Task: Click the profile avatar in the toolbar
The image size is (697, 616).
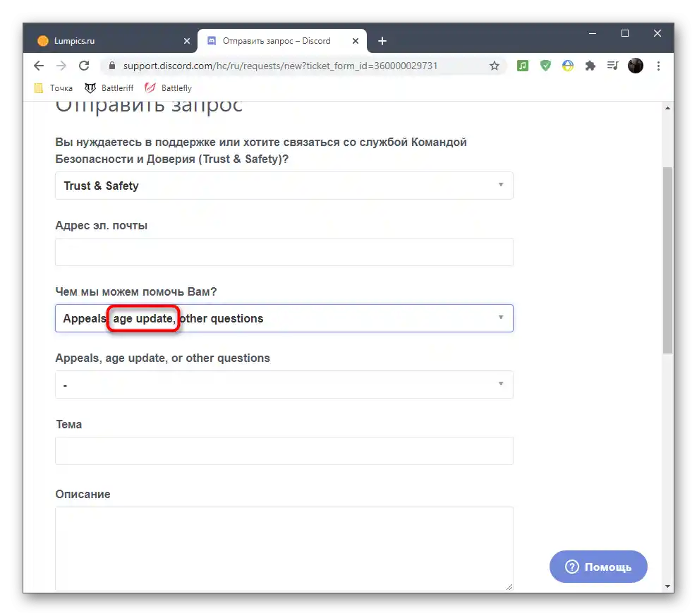Action: click(x=636, y=66)
